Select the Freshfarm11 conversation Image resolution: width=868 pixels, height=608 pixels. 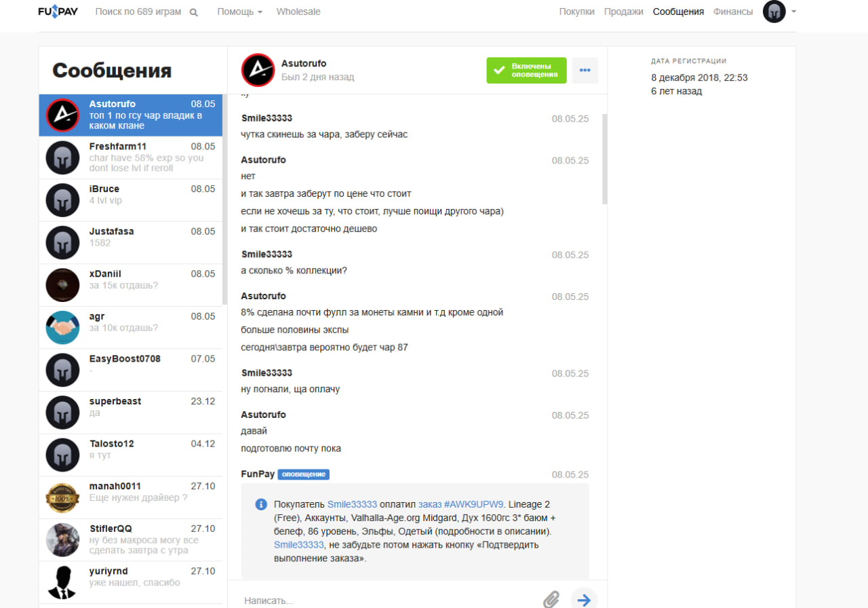(x=130, y=157)
